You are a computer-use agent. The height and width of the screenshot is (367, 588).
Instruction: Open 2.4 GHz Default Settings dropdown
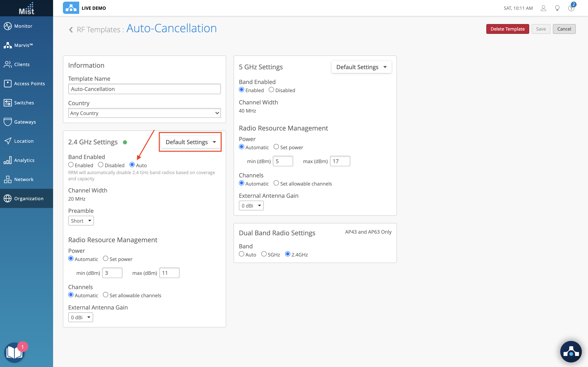tap(190, 142)
